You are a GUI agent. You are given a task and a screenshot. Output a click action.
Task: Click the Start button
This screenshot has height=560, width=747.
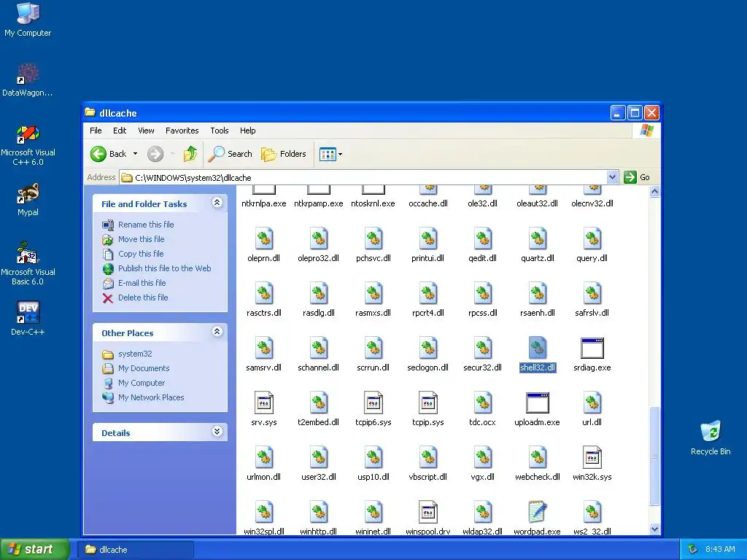pyautogui.click(x=34, y=549)
